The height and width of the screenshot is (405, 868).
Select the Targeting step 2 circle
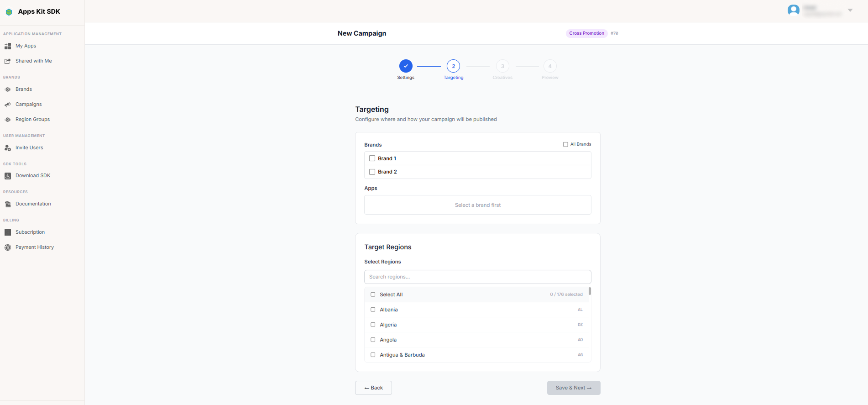click(x=454, y=66)
